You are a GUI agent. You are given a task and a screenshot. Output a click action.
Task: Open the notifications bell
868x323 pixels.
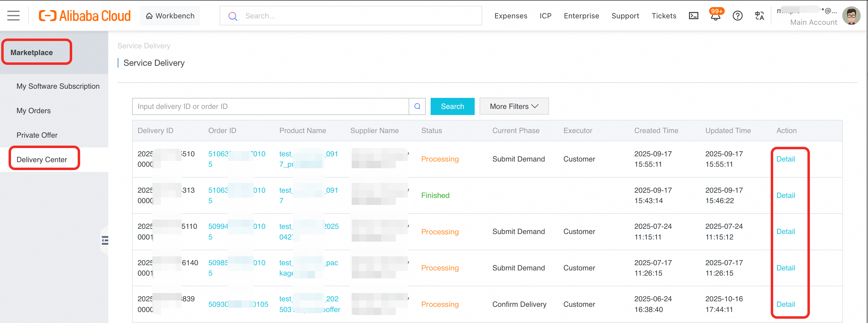click(x=715, y=16)
